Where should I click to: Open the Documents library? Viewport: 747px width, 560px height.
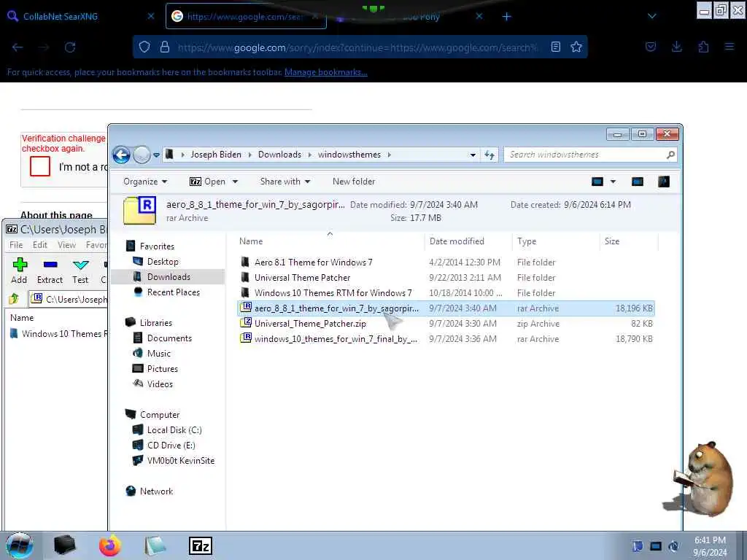169,338
